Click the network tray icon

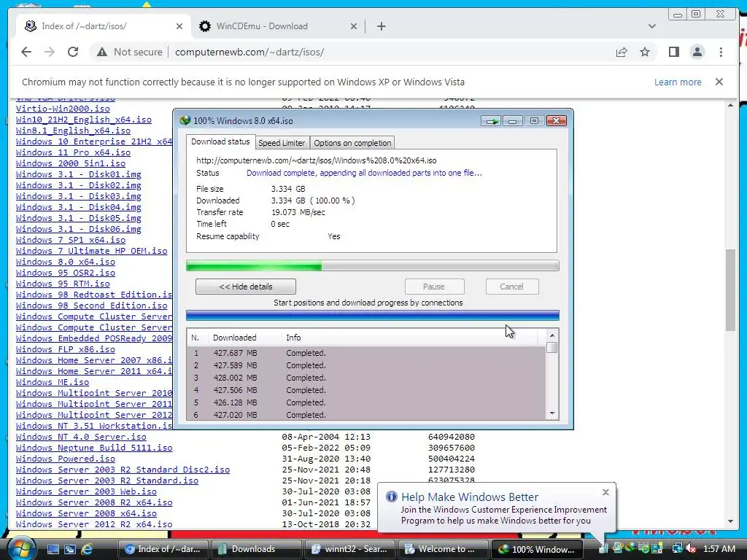point(677,549)
